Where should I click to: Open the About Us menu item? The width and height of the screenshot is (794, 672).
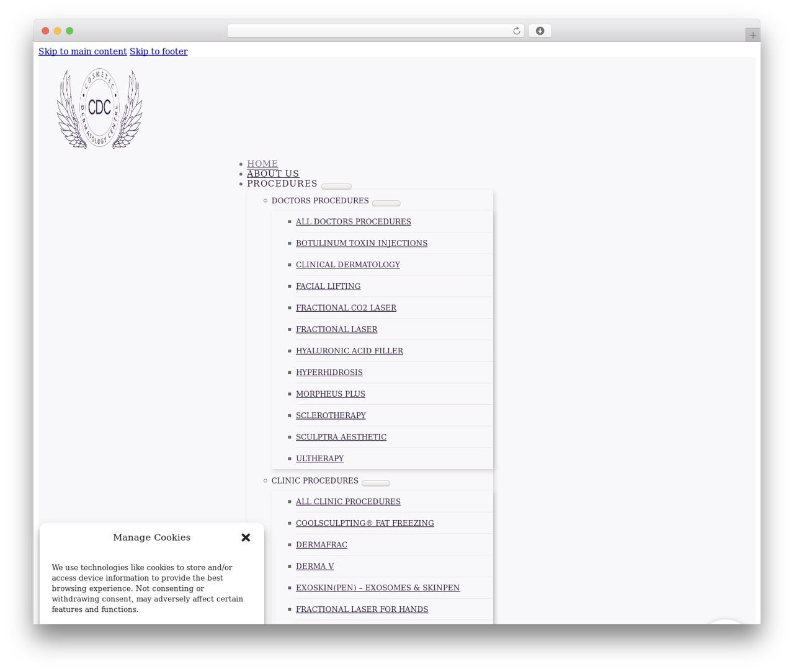click(273, 174)
